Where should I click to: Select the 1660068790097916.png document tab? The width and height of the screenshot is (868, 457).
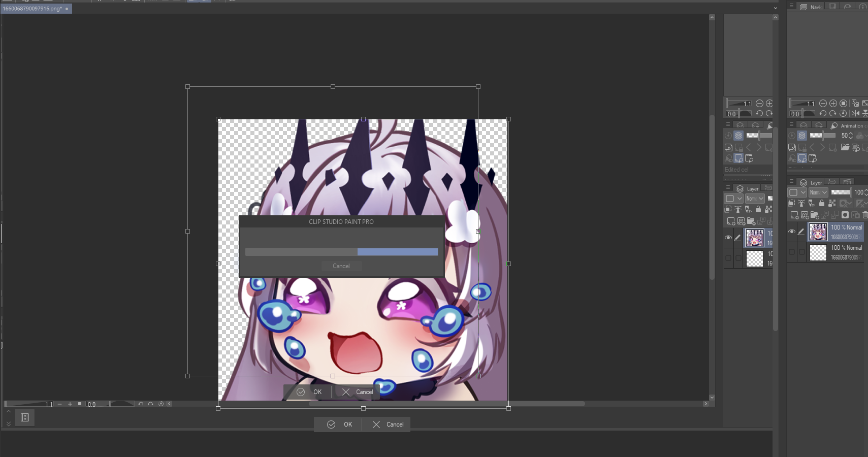37,9
